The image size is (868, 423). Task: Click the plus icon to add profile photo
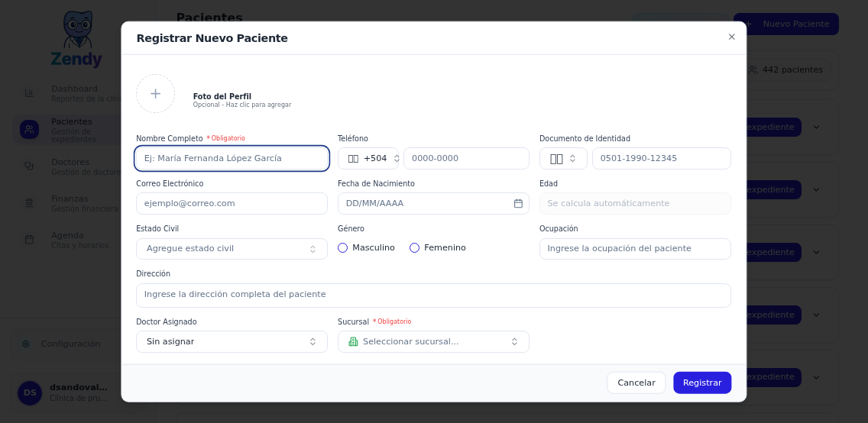click(156, 94)
